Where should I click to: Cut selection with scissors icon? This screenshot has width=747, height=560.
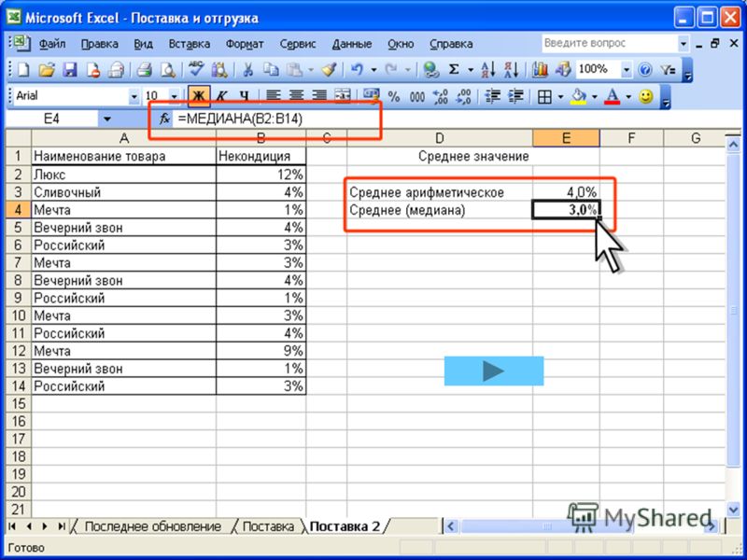point(247,70)
